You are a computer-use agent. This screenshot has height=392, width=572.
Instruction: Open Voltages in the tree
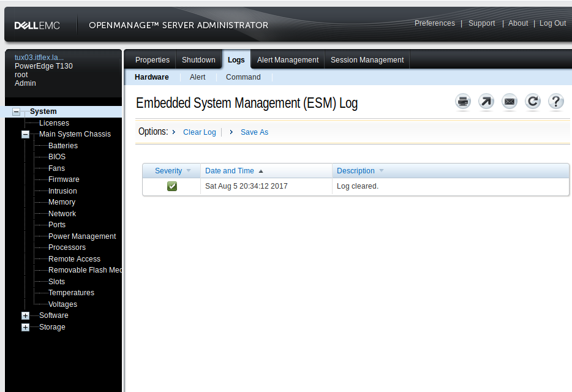(62, 304)
